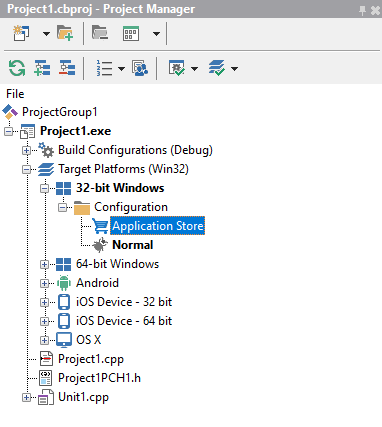This screenshot has width=382, height=427.
Task: Expand the Build Configurations (Debug) node
Action: click(27, 150)
